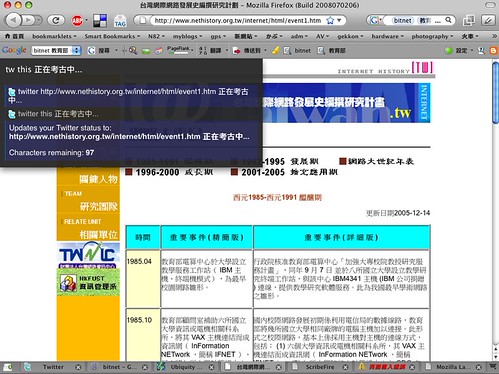
Task: Open Google Toolbar 設定 settings
Action: pyautogui.click(x=457, y=50)
